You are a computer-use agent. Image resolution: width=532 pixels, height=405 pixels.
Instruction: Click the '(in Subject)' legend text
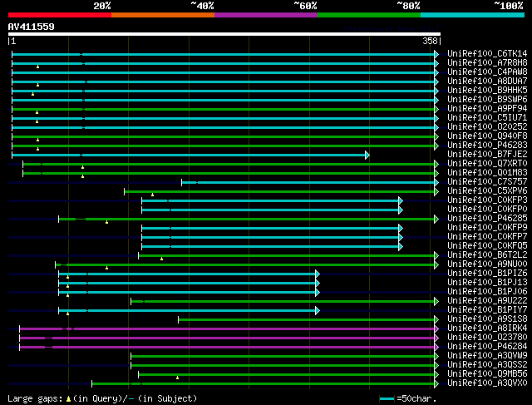coord(167,398)
